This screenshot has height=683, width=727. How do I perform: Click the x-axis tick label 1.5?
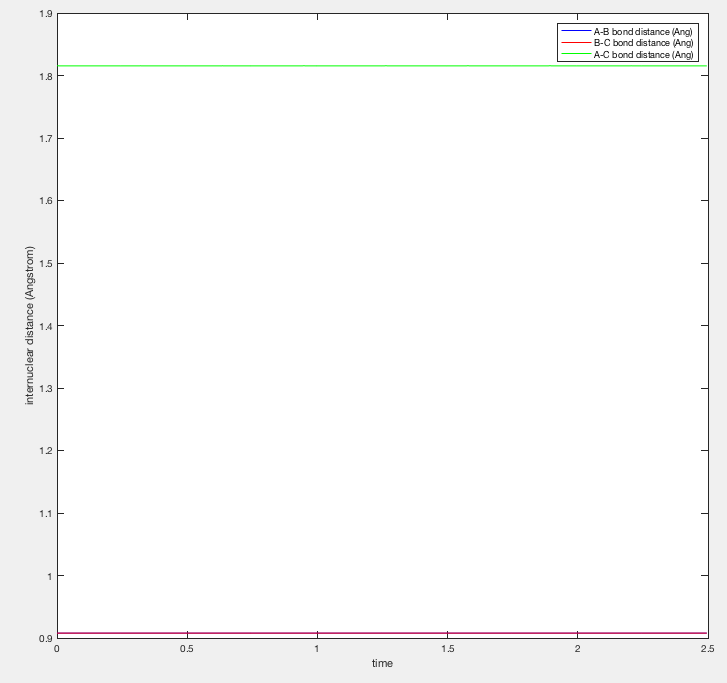pos(447,649)
